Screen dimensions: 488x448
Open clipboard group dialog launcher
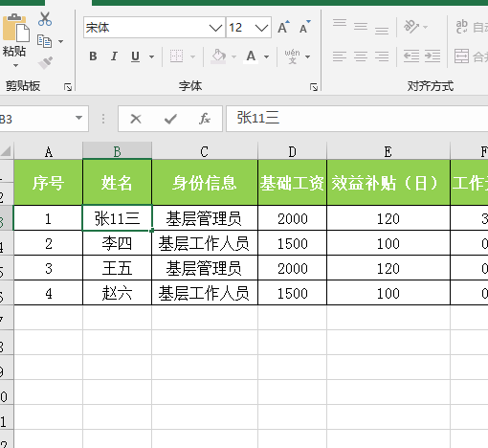click(x=68, y=87)
